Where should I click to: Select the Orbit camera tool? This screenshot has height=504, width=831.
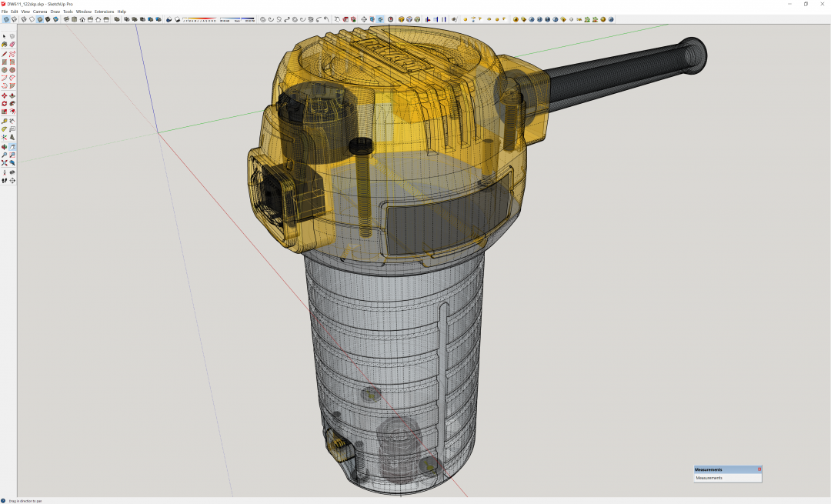[x=5, y=146]
